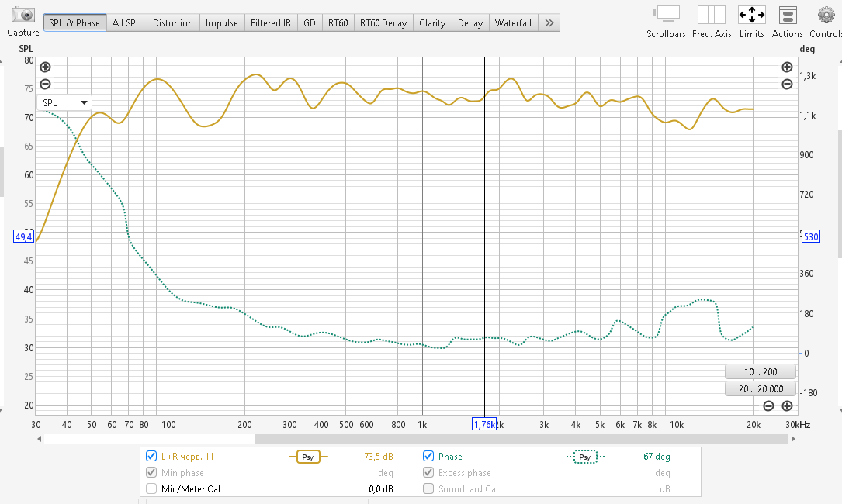Open the Actions panel icon
This screenshot has width=842, height=504.
coord(788,15)
